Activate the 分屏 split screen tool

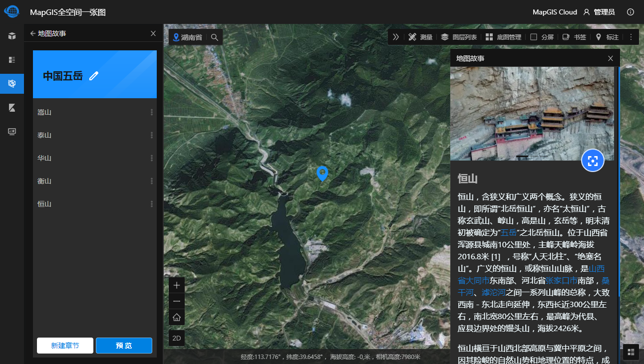[x=542, y=37]
